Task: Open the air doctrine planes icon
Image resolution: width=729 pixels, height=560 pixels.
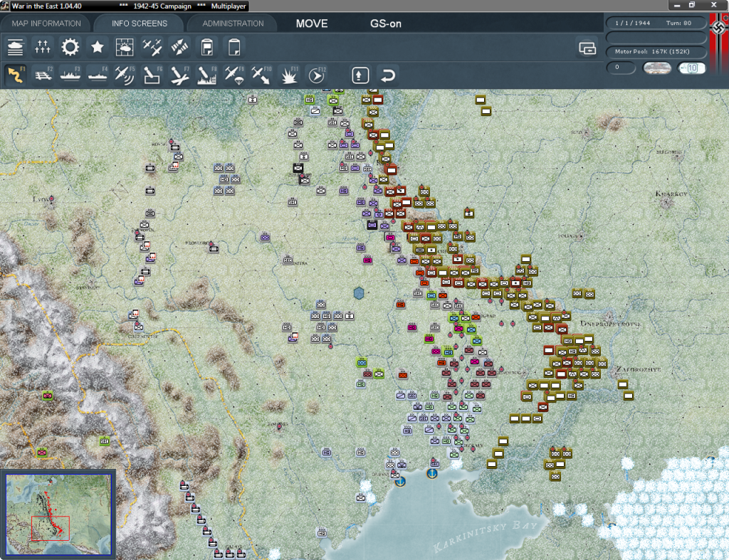Action: coord(152,48)
